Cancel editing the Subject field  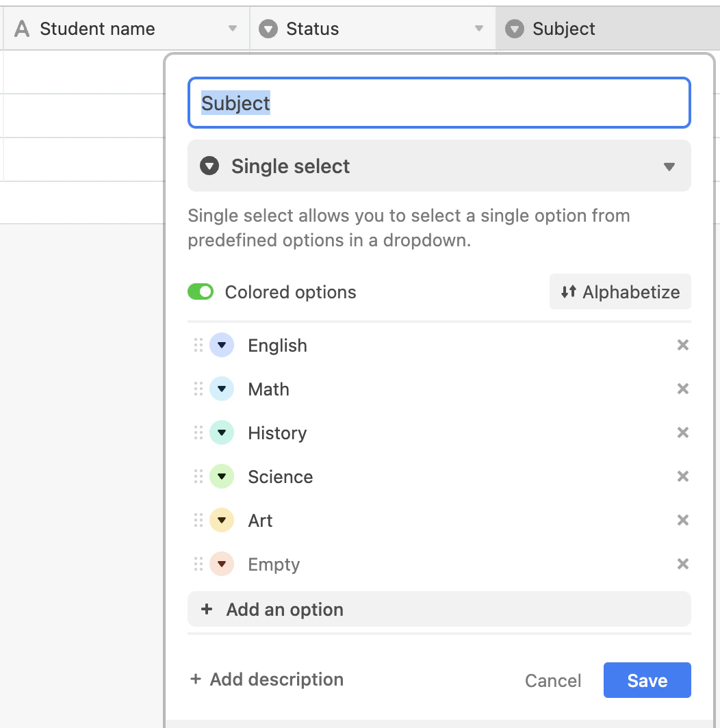[553, 680]
